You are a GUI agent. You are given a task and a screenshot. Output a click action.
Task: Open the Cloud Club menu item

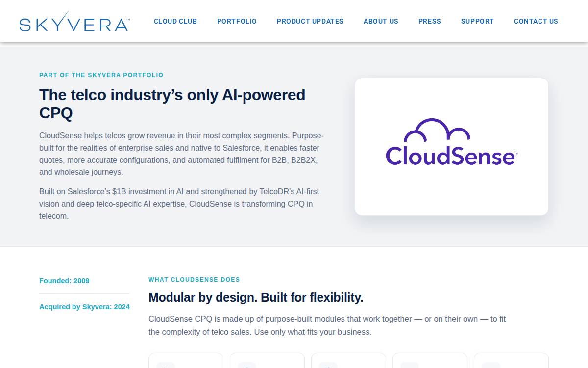click(175, 21)
